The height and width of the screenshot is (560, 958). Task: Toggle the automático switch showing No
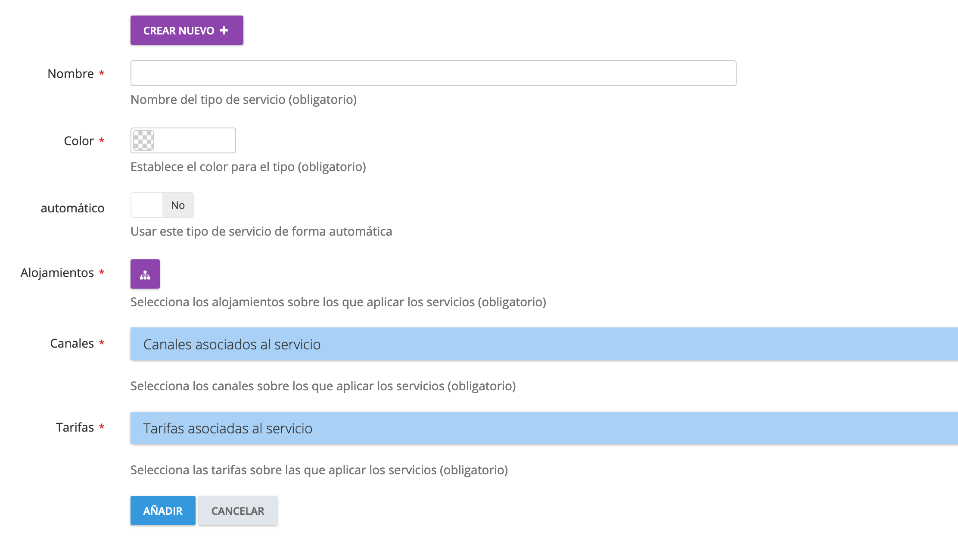(x=162, y=205)
